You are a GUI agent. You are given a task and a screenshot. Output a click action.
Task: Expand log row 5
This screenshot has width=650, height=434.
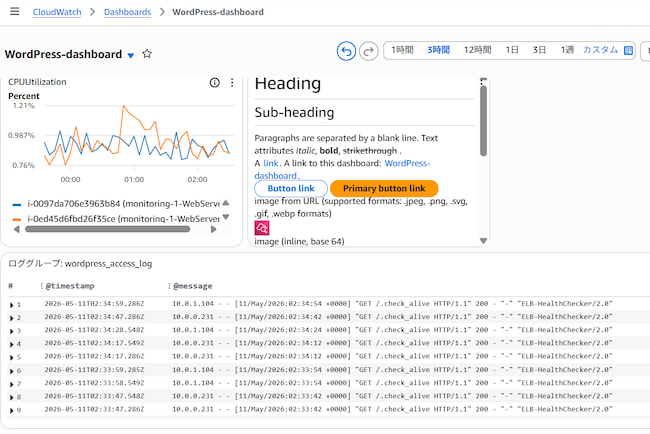(11, 357)
